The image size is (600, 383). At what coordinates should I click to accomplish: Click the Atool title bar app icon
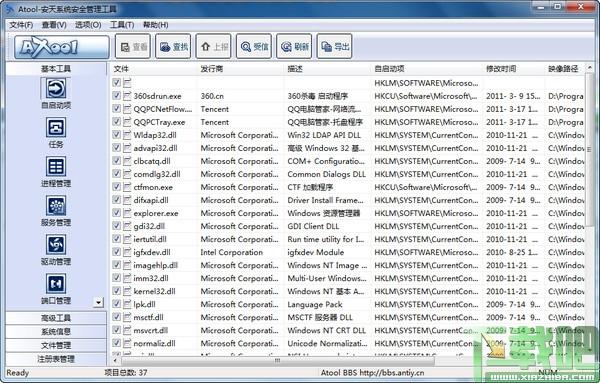(x=9, y=8)
